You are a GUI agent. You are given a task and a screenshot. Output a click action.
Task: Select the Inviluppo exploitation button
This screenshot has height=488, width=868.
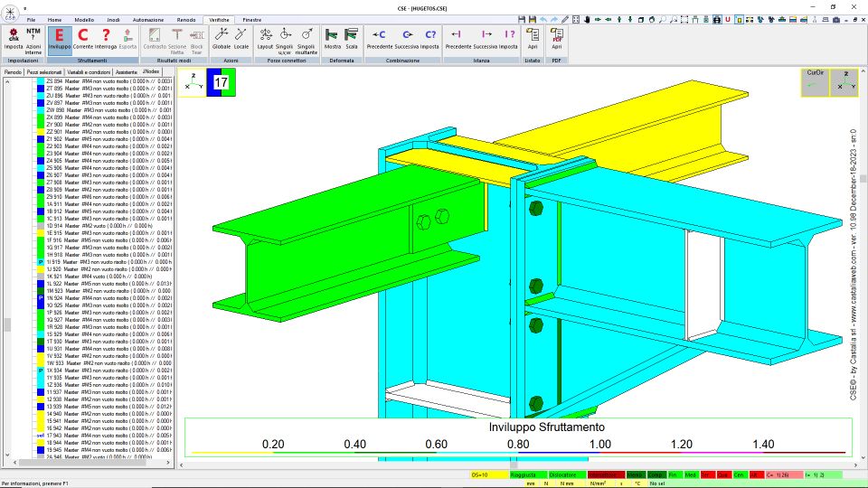click(x=60, y=40)
